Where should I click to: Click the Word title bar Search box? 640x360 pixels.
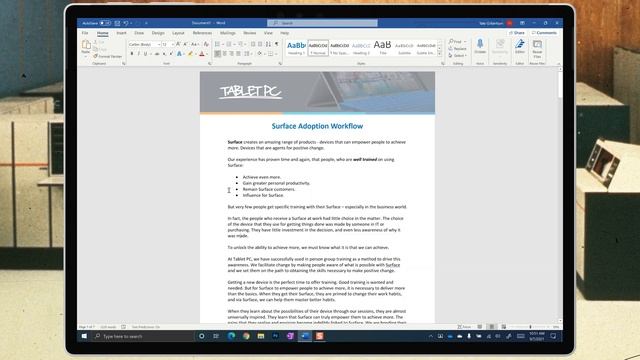[x=322, y=23]
